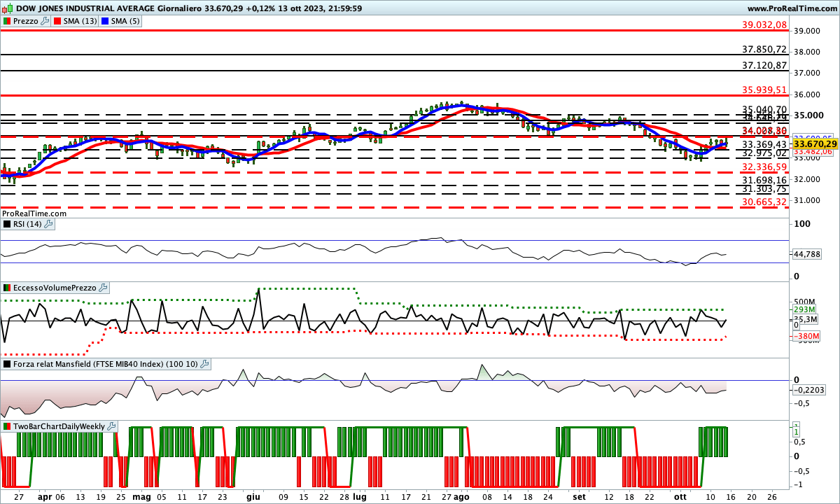The height and width of the screenshot is (504, 840).
Task: Click the black square icon beside RSI (14)
Action: click(x=7, y=223)
